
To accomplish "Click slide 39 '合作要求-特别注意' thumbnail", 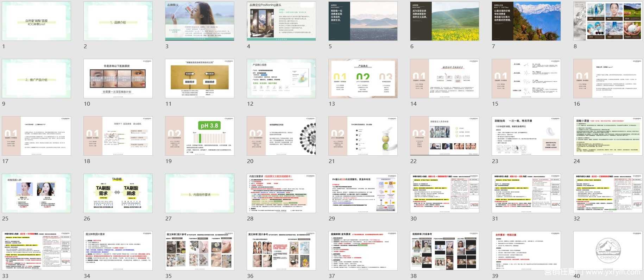I will pyautogui.click(x=526, y=251).
